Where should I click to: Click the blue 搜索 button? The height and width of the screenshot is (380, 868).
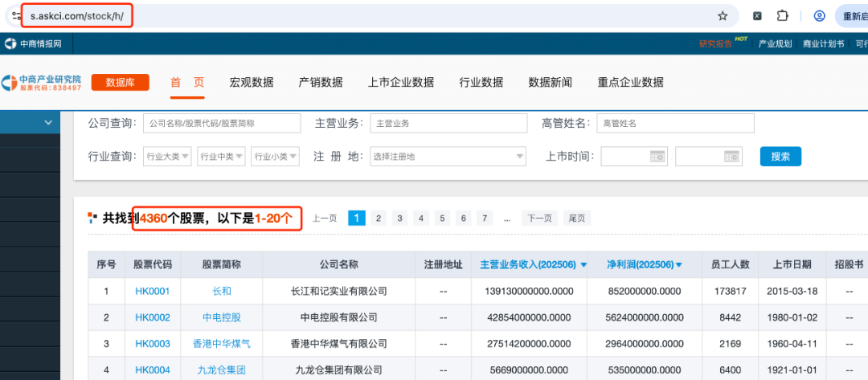780,157
